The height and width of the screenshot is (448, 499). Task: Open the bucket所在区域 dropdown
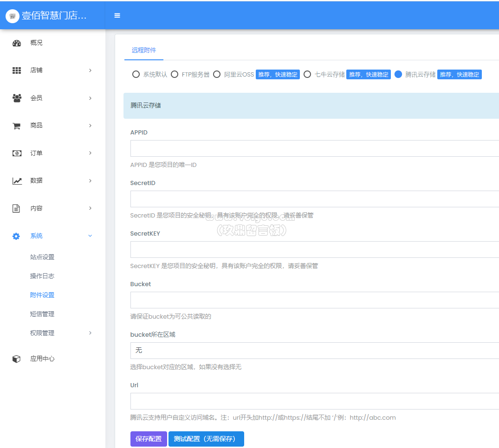(314, 351)
